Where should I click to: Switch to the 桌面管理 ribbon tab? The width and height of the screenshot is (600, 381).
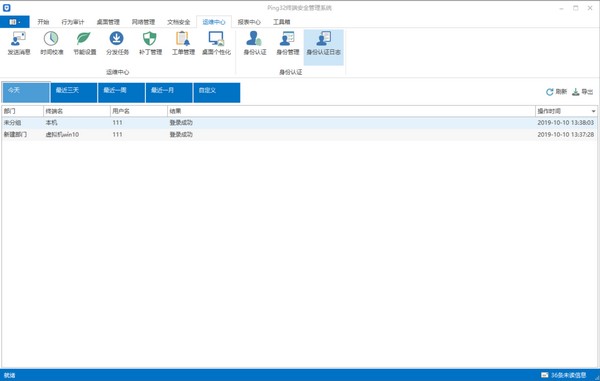tap(108, 22)
